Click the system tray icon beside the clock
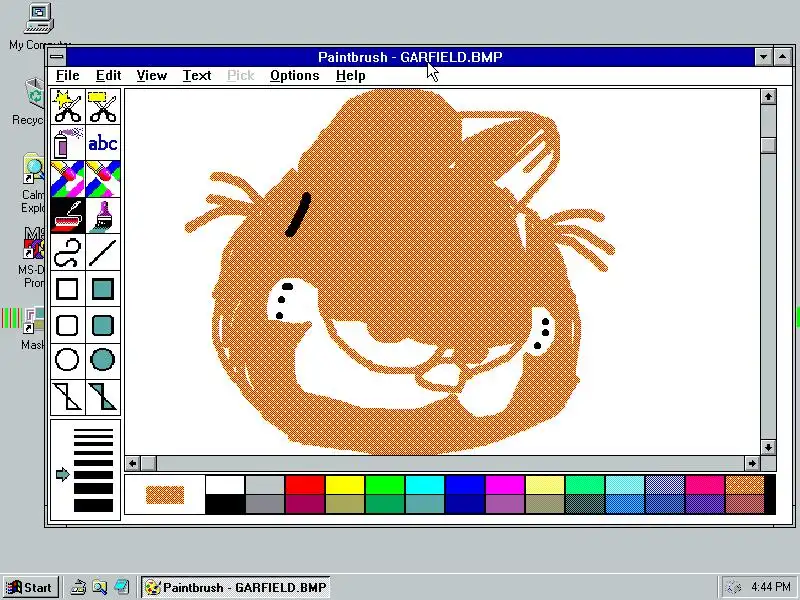 click(733, 587)
